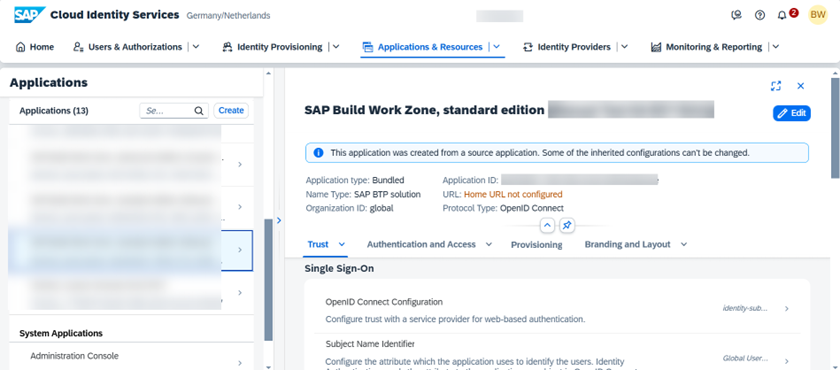Expand Identity Provisioning dropdown arrow

(x=336, y=47)
